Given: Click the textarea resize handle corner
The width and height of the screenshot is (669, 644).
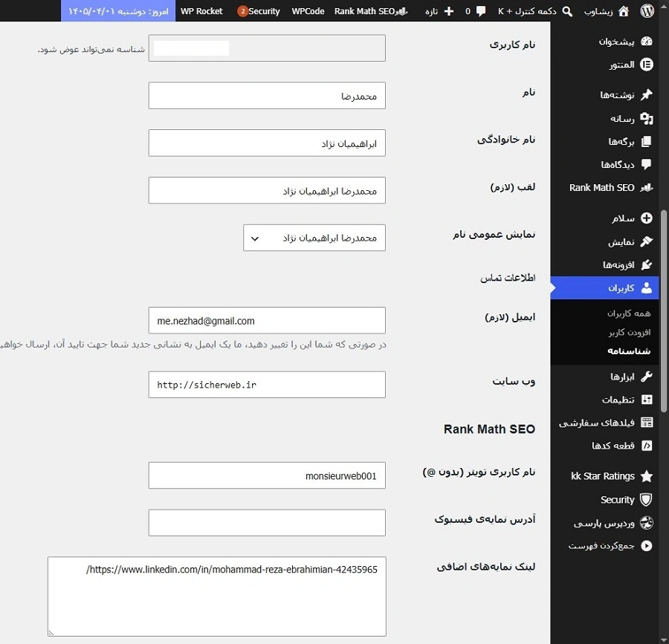Looking at the screenshot, I should pyautogui.click(x=51, y=633).
